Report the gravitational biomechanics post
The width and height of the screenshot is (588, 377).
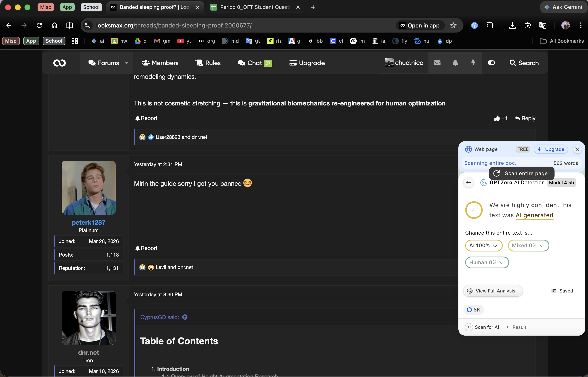[x=146, y=118]
